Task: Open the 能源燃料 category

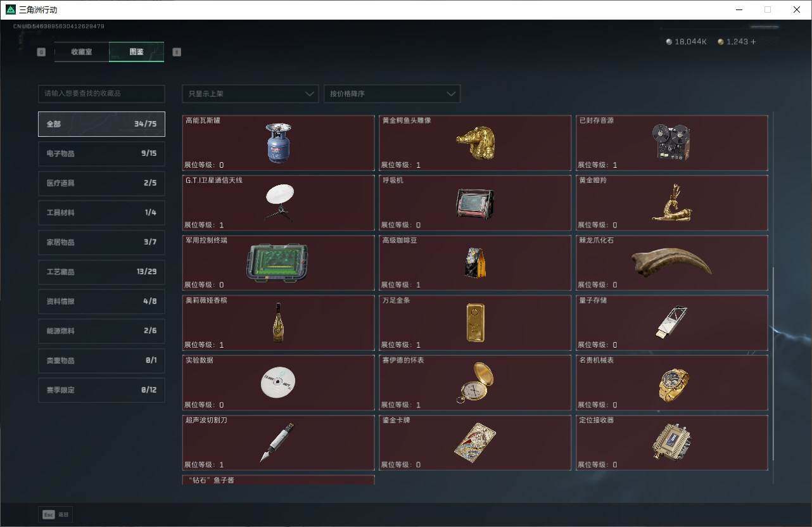Action: pos(101,331)
